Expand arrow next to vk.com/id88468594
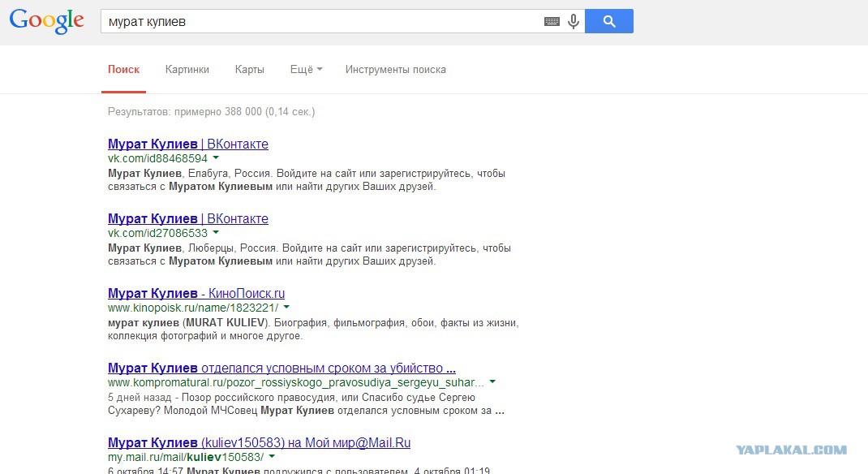 point(216,157)
